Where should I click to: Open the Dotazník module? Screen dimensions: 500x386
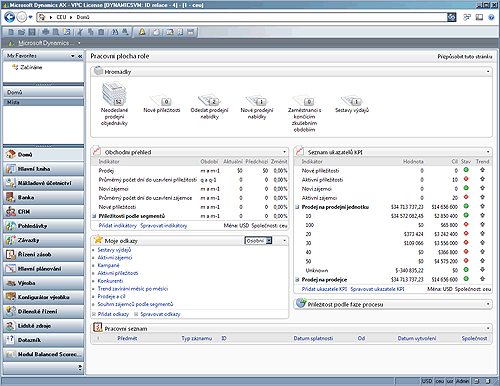pos(43,340)
